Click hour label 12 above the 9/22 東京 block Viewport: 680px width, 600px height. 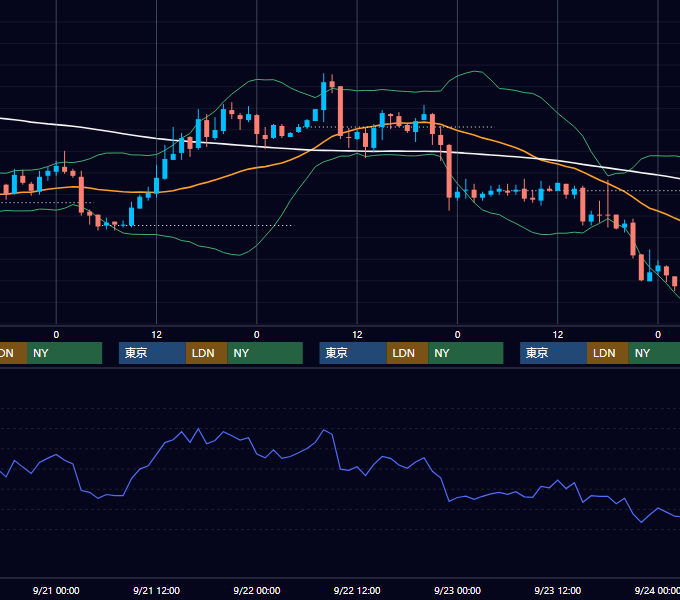(x=357, y=335)
